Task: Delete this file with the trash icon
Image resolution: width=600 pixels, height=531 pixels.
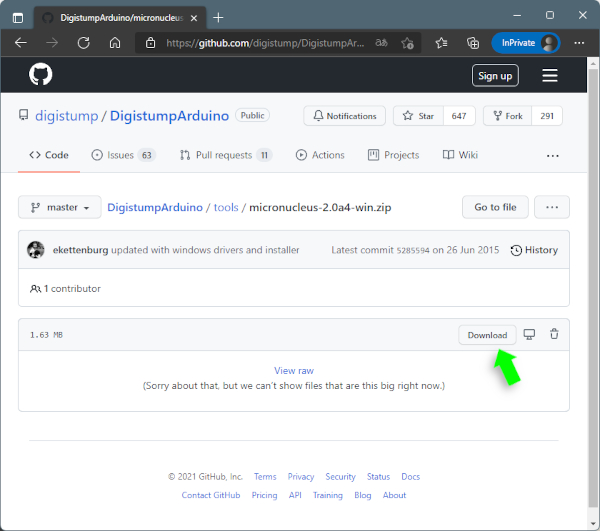Action: [x=554, y=334]
